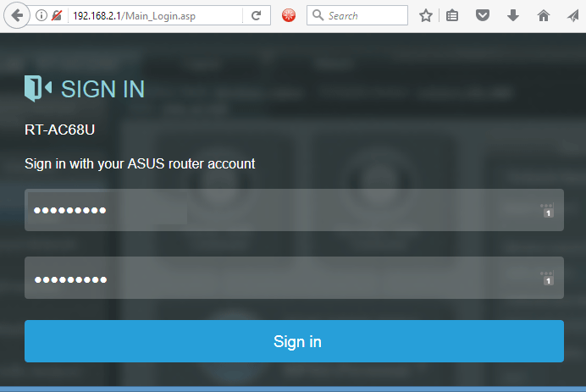This screenshot has width=586, height=392.
Task: Save page to Pocket icon
Action: pyautogui.click(x=483, y=16)
